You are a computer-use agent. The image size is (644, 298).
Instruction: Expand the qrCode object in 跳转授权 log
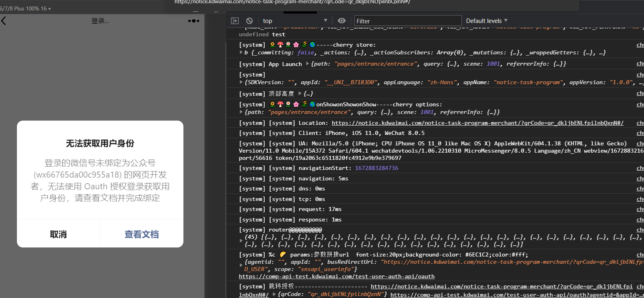274,294
